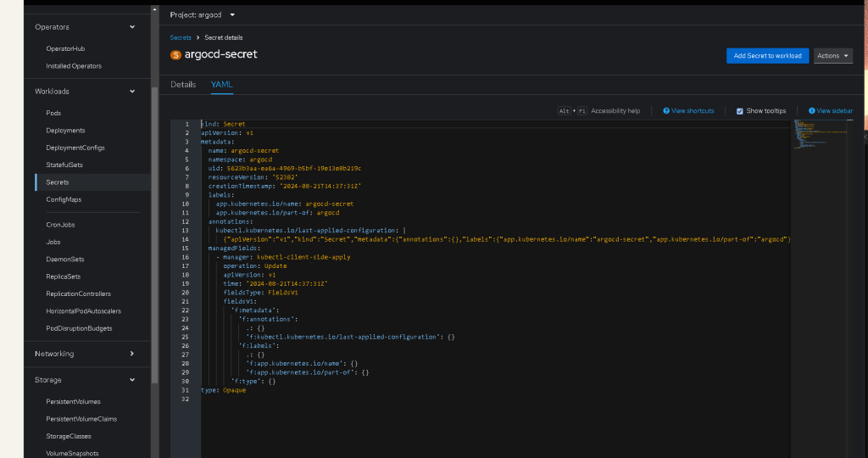This screenshot has height=458, width=868.
Task: Click resourceVersion '52302' line
Action: tap(253, 177)
